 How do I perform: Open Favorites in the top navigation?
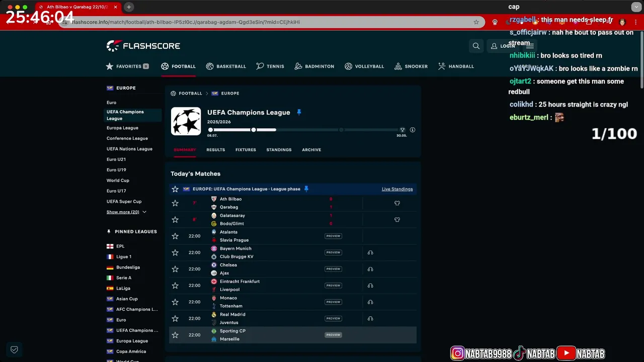(127, 66)
